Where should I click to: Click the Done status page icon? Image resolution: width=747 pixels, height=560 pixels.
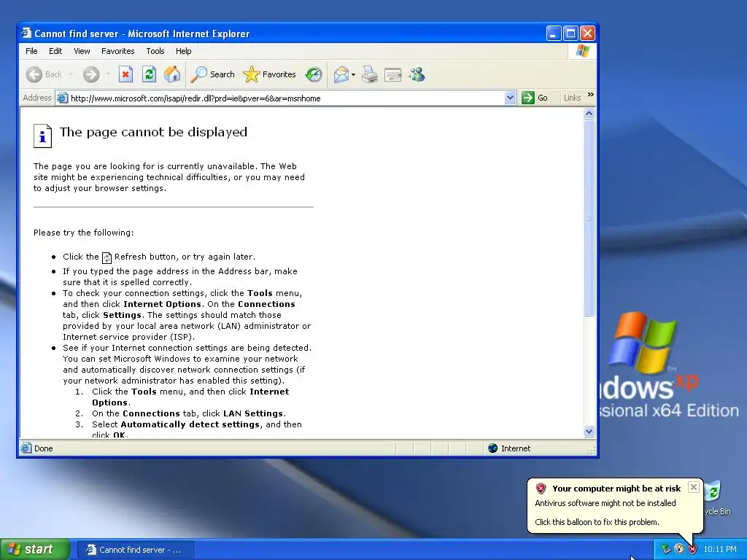[x=26, y=448]
